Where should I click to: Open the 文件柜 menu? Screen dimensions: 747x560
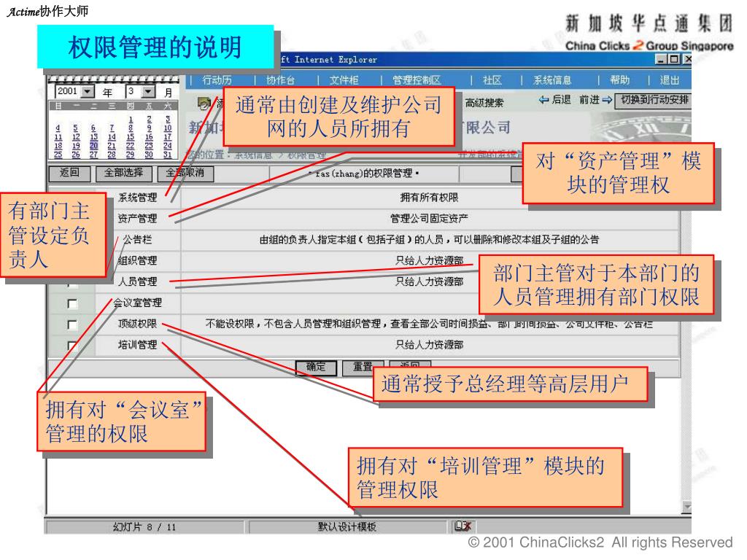pyautogui.click(x=344, y=80)
